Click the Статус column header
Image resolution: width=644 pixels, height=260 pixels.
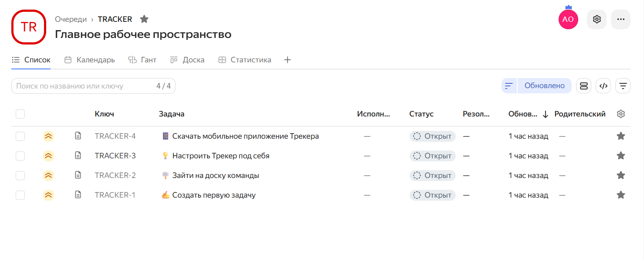pos(421,114)
